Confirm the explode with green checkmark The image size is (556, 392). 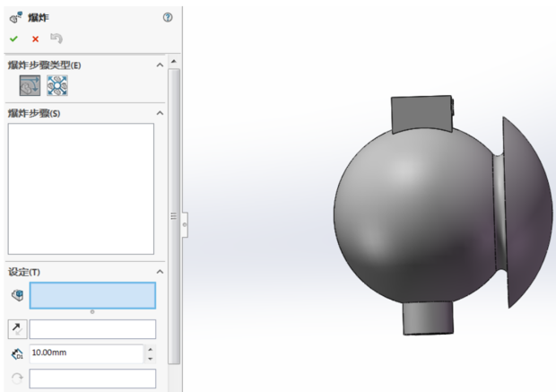coord(13,39)
